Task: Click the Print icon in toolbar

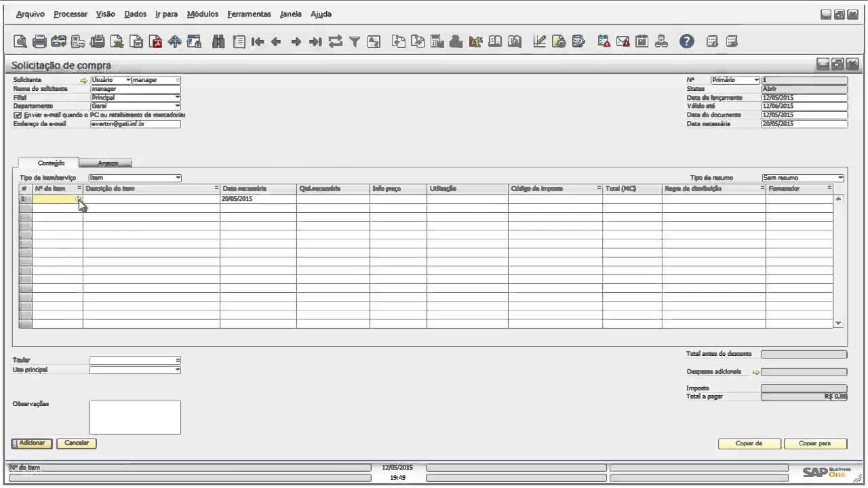Action: (x=40, y=41)
